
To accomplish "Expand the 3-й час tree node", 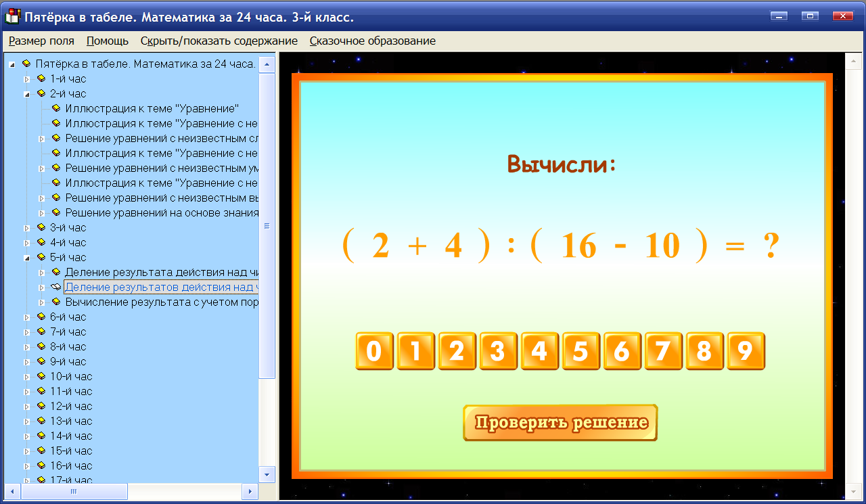I will [27, 228].
